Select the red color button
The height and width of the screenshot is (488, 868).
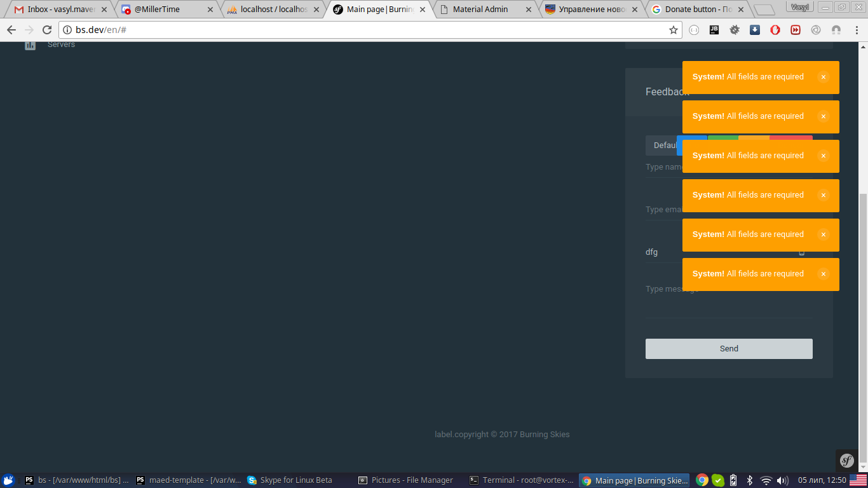coord(791,137)
